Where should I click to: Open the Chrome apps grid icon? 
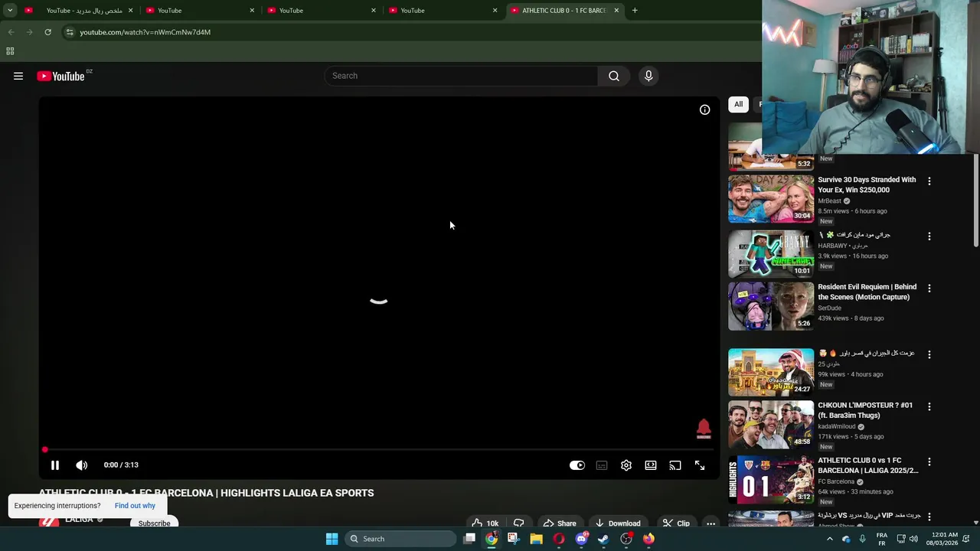tap(10, 51)
